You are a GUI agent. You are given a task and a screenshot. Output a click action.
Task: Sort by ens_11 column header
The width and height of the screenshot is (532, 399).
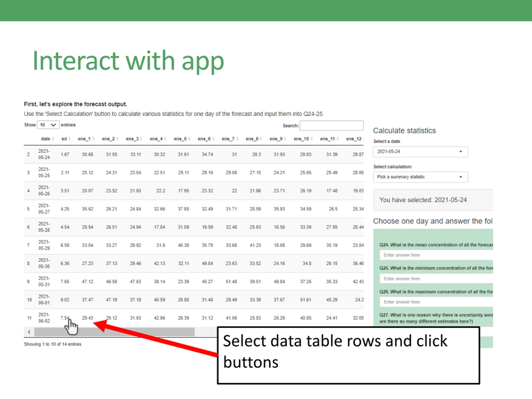click(x=329, y=139)
